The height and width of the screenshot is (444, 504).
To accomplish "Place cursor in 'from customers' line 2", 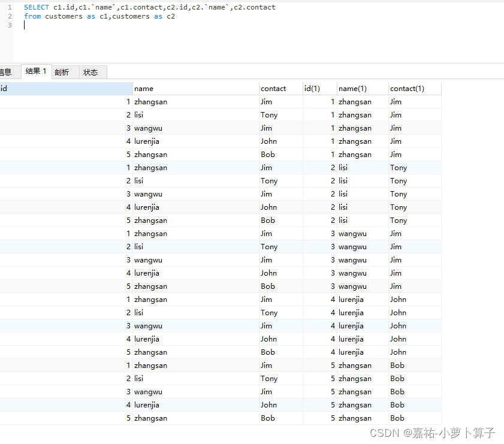I will 99,16.
